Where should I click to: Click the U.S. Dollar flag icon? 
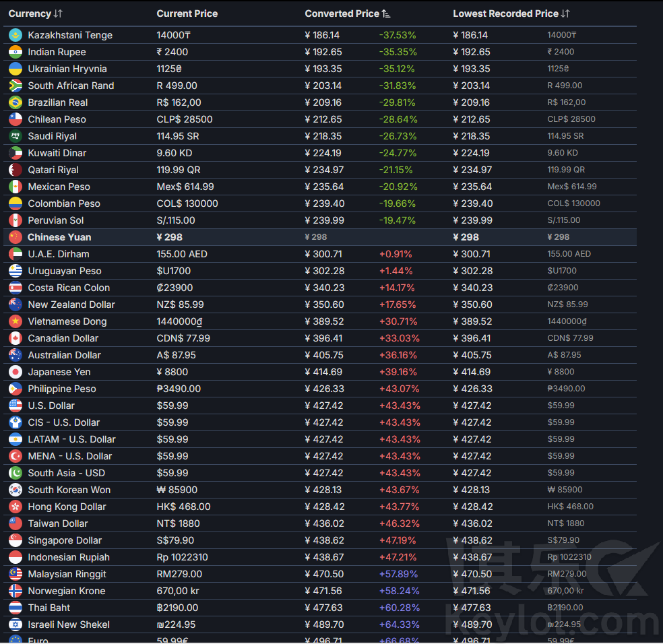point(15,406)
